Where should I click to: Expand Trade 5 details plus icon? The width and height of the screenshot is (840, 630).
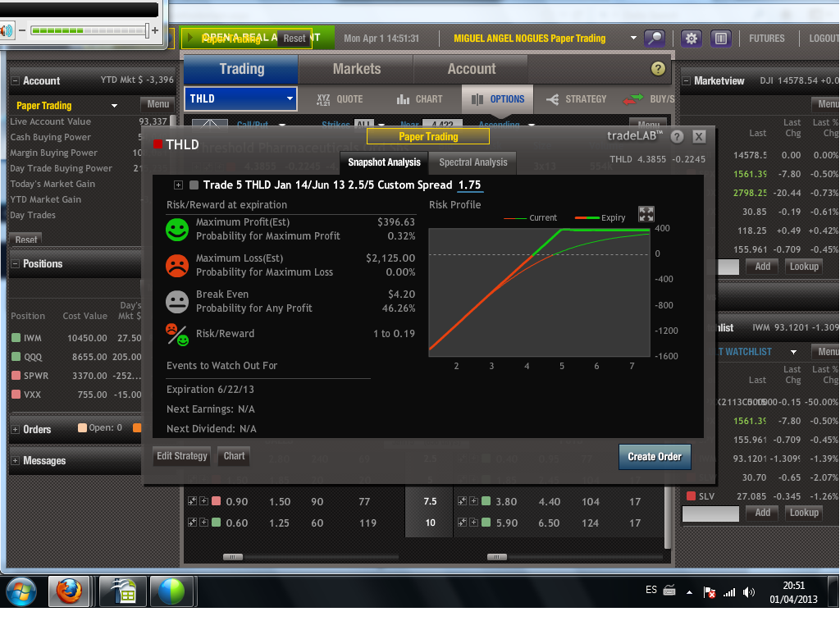coord(178,185)
